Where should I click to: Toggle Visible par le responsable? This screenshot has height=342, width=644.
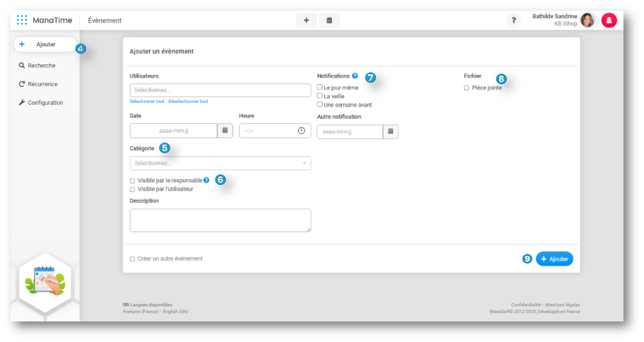tap(133, 181)
